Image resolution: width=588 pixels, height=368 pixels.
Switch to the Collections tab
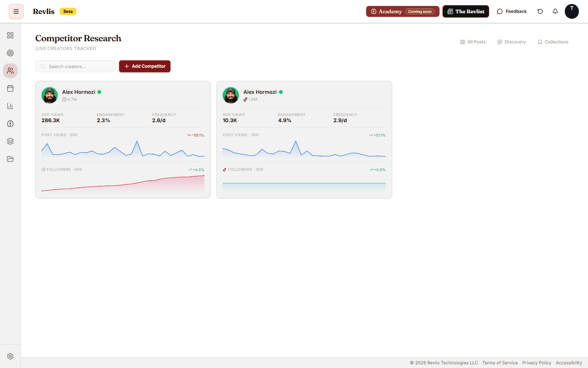tap(553, 42)
